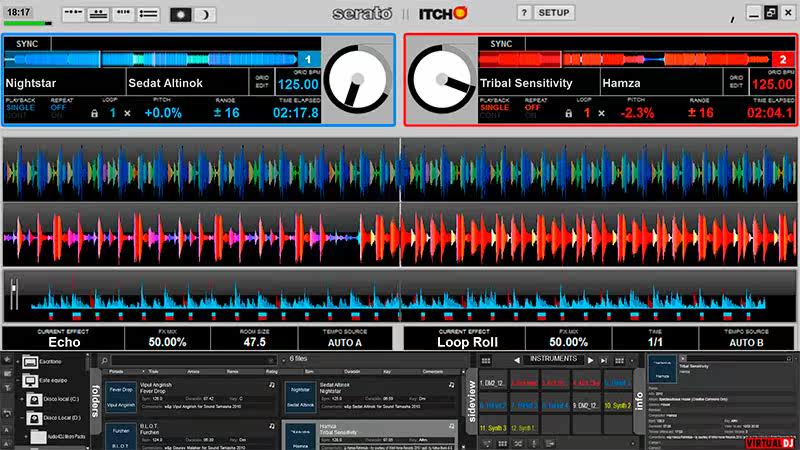Click deck 1 pitch range ±16 value
The width and height of the screenshot is (800, 450).
227,113
